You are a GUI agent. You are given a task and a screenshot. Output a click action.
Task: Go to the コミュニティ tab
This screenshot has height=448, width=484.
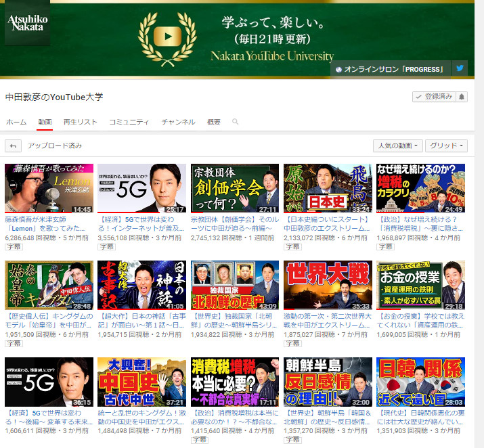[x=129, y=122]
